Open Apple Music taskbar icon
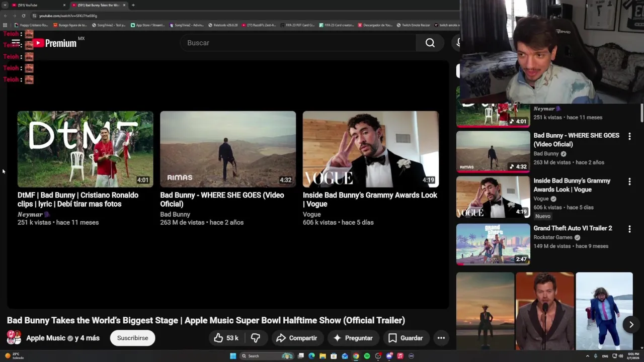The width and height of the screenshot is (644, 362). tap(400, 356)
